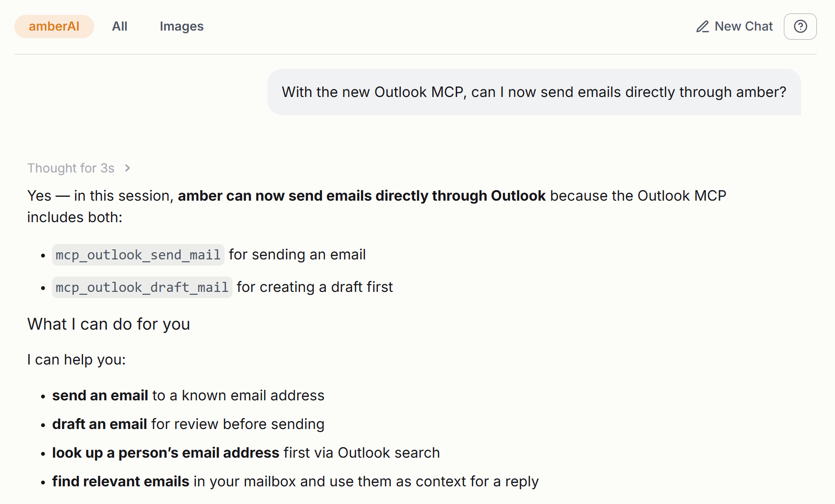The width and height of the screenshot is (835, 504).
Task: Open the Images tab
Action: tap(182, 26)
